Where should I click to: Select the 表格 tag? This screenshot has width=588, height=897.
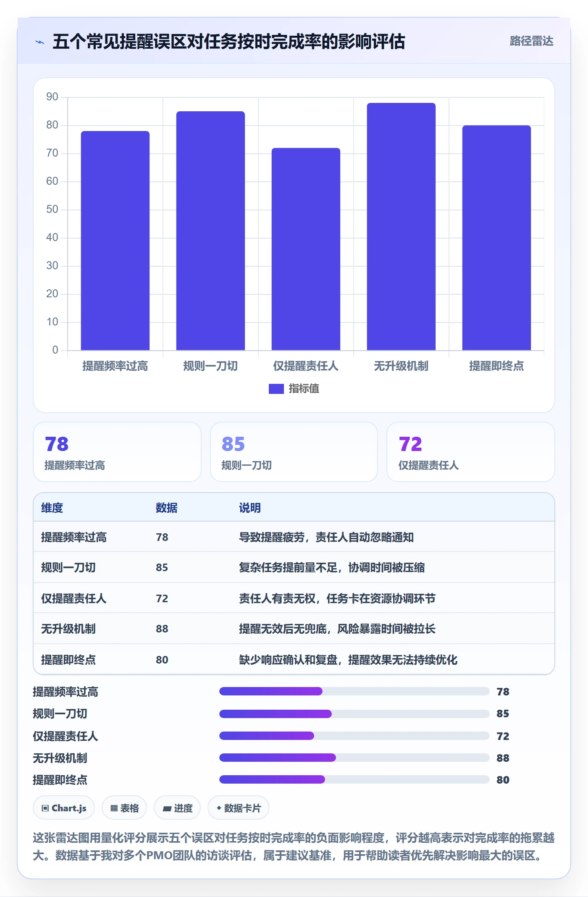[124, 808]
